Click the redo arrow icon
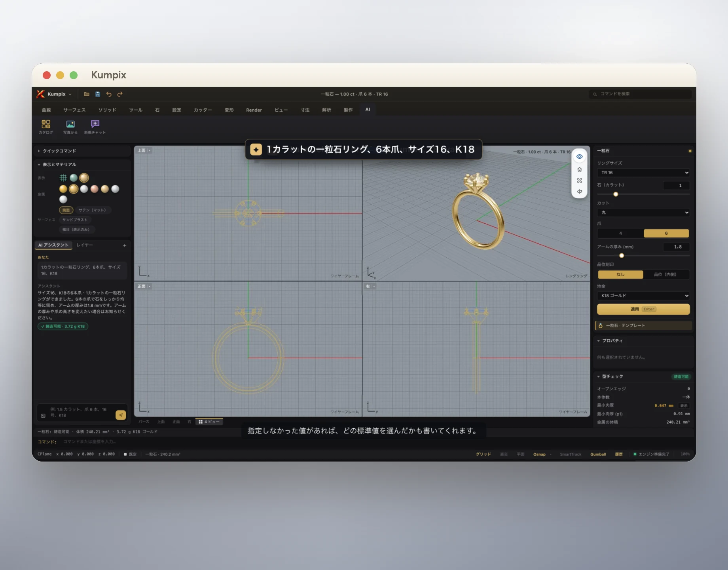The width and height of the screenshot is (728, 570). tap(120, 94)
